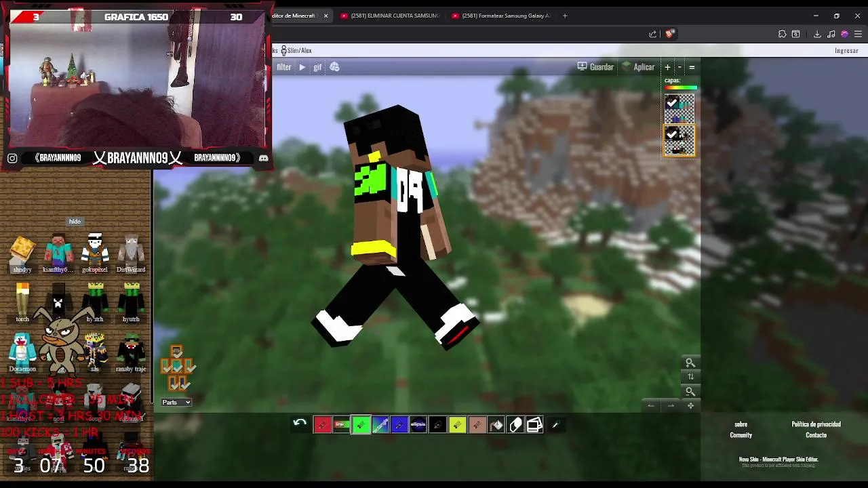Toggle the body part visibility
Image resolution: width=868 pixels, height=488 pixels.
click(x=176, y=366)
